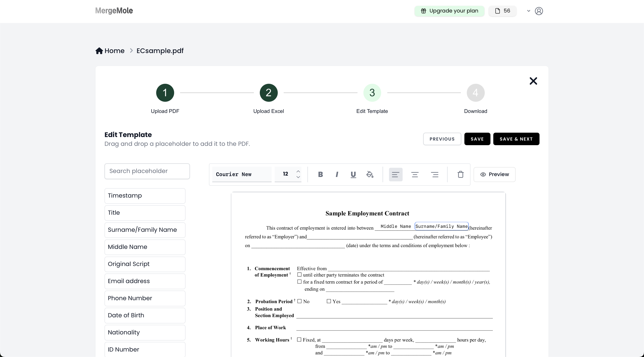Expand the account dropdown chevron
This screenshot has width=644, height=357.
529,11
